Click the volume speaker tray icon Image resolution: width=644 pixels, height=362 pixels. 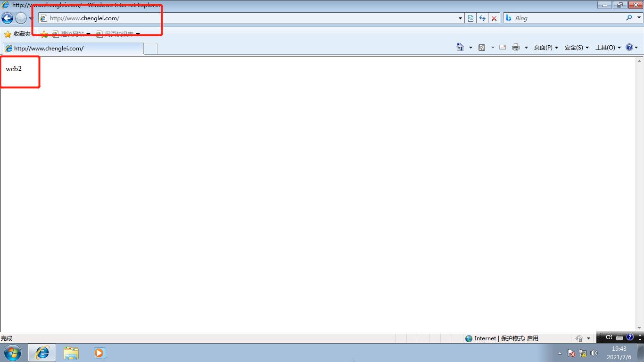[x=594, y=353]
